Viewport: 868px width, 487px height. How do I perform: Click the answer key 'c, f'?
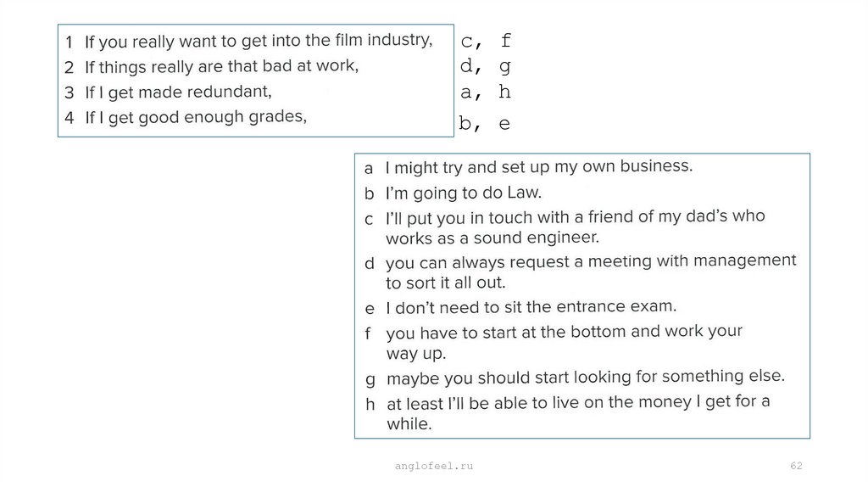(486, 41)
